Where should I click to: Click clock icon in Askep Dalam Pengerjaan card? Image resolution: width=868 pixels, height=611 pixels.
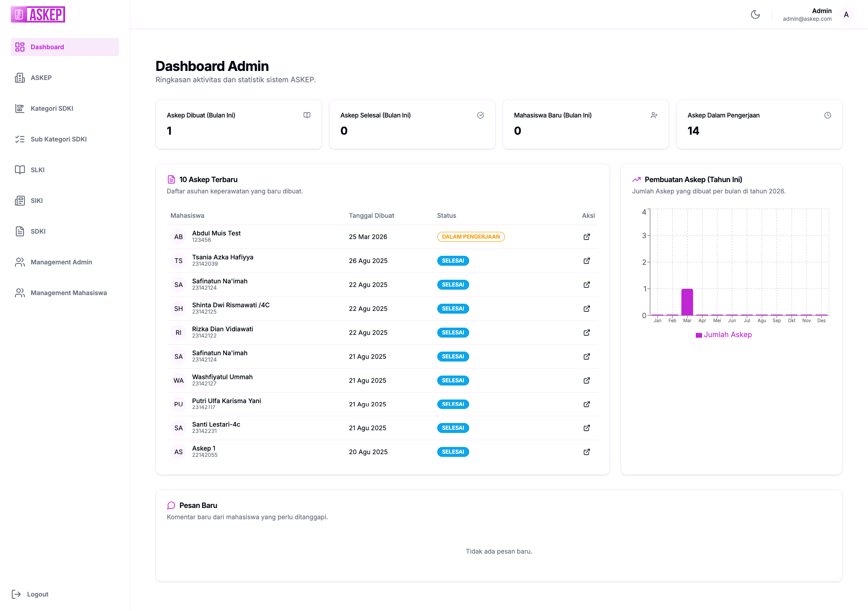click(827, 115)
